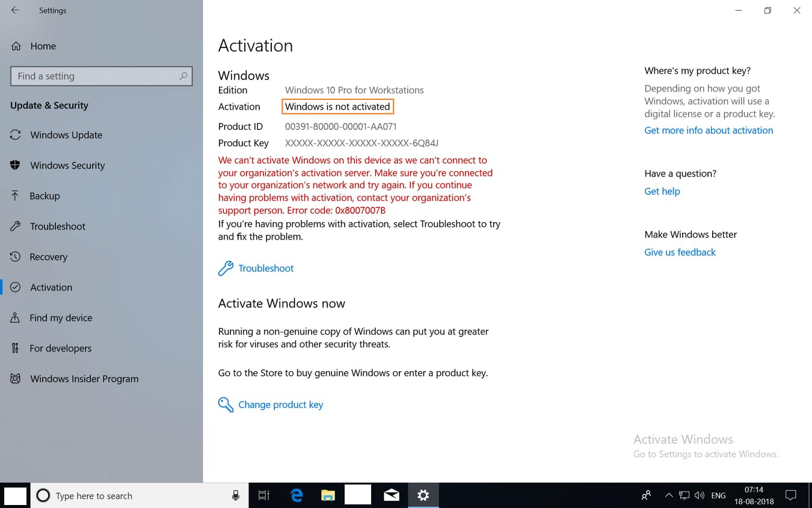Open File Explorer from the taskbar
This screenshot has width=812, height=508.
[327, 495]
